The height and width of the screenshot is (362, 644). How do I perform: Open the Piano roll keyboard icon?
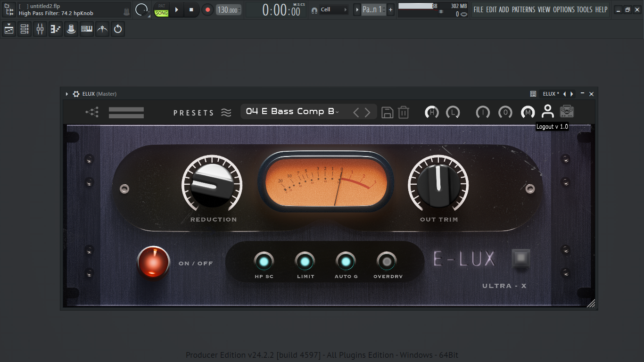pyautogui.click(x=87, y=29)
